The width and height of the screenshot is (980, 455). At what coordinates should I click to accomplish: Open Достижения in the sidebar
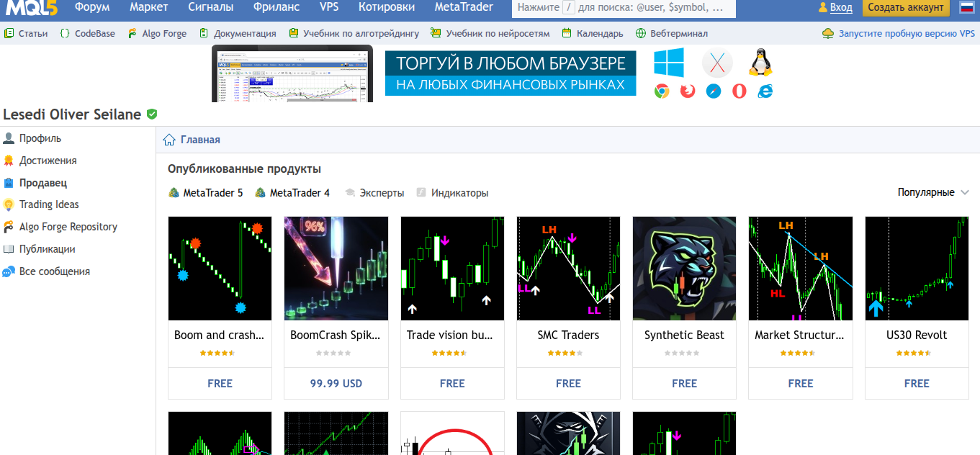click(x=48, y=161)
